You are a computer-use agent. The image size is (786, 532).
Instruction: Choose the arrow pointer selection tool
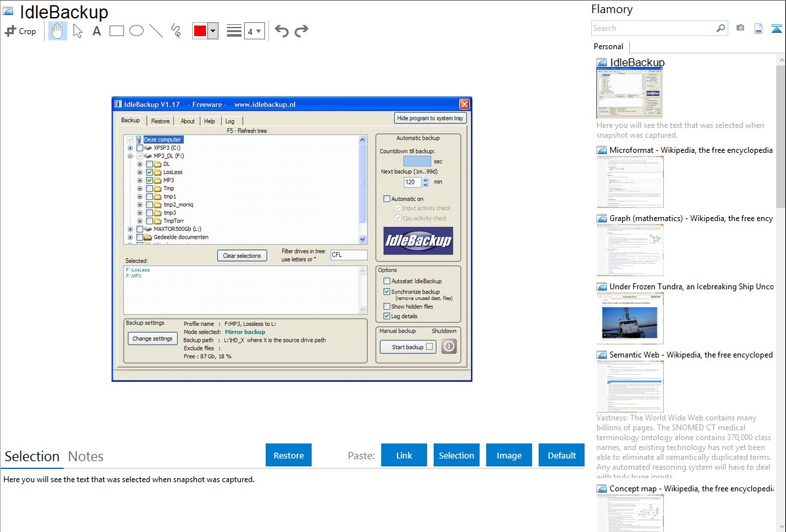[x=77, y=31]
